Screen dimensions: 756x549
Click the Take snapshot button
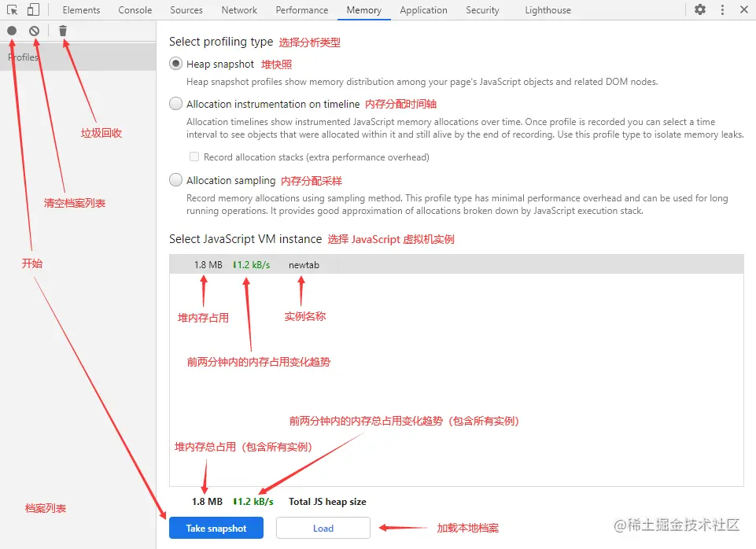pos(216,528)
